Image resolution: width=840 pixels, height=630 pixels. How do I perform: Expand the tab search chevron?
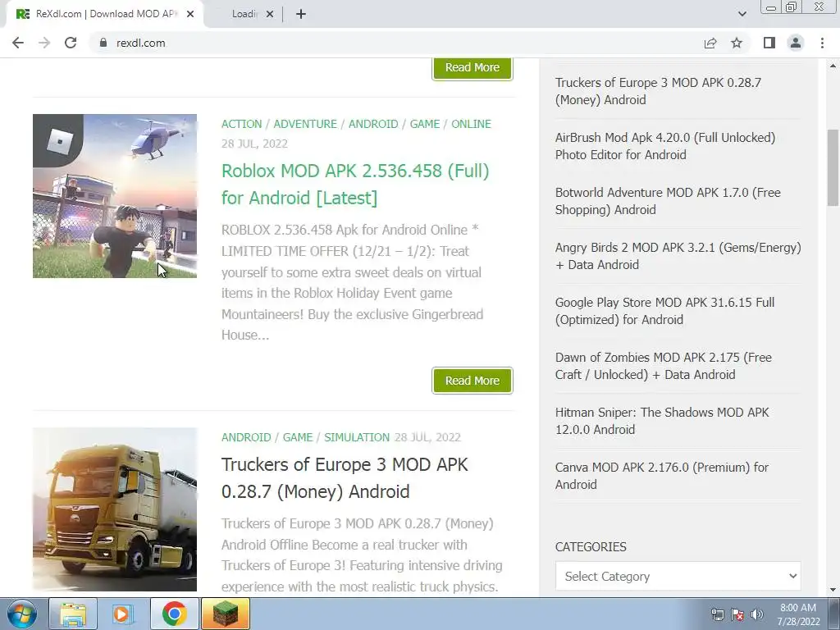pyautogui.click(x=742, y=14)
